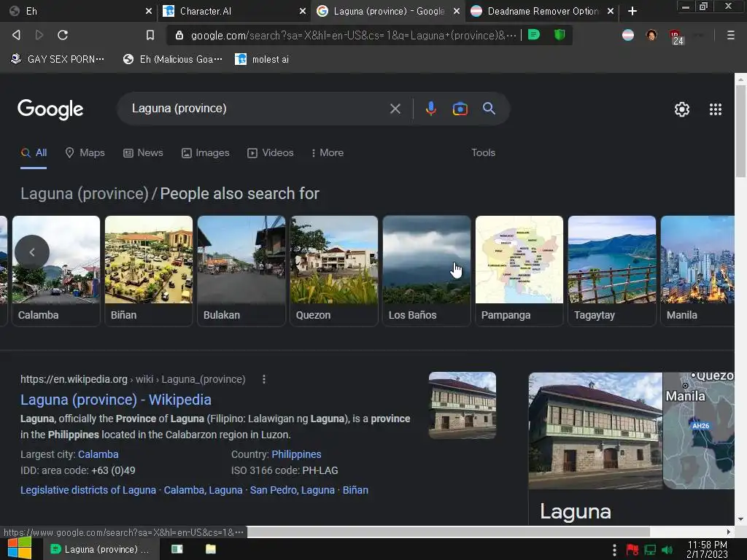Open the Manila carousel card
This screenshot has width=747, height=560.
(697, 271)
